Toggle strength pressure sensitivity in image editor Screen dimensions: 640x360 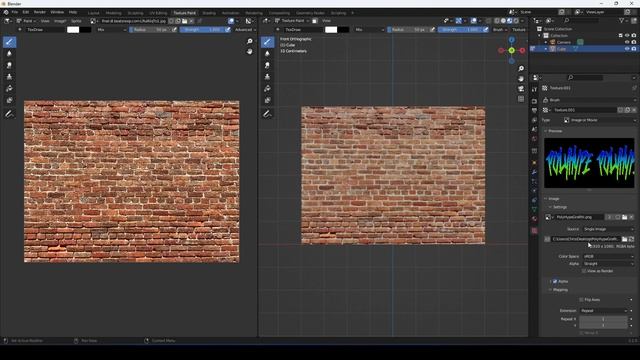[x=228, y=29]
